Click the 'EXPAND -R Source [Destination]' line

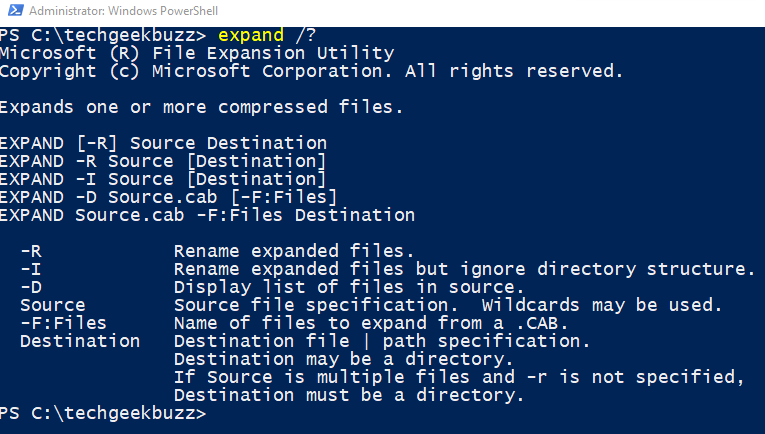[x=163, y=161]
